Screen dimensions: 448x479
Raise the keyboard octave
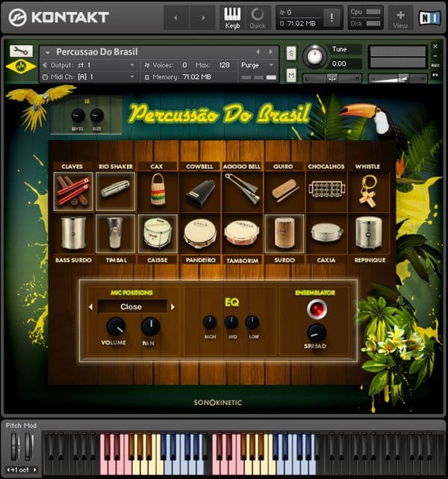point(35,469)
